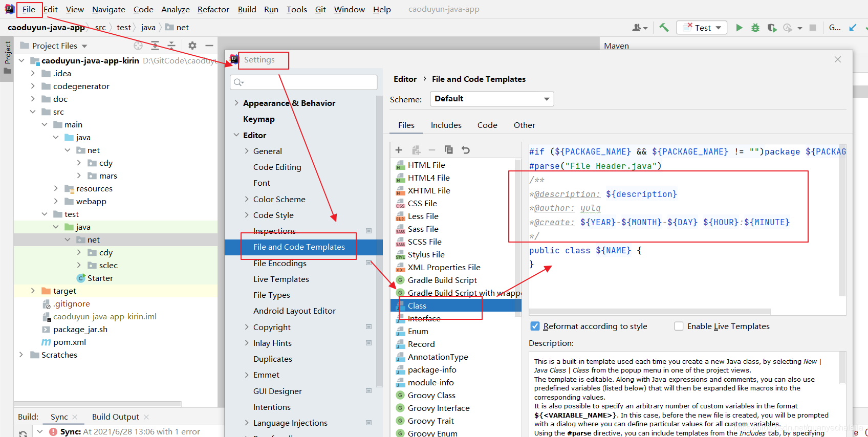This screenshot has width=868, height=437.
Task: Remove the selected template with minus icon
Action: pos(432,150)
